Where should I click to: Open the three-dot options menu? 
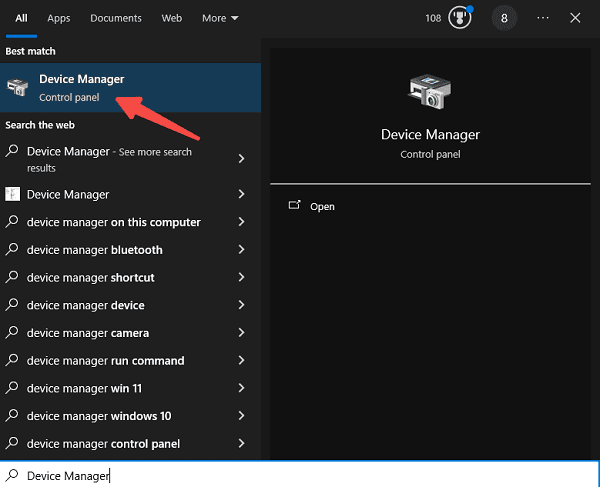pos(543,18)
